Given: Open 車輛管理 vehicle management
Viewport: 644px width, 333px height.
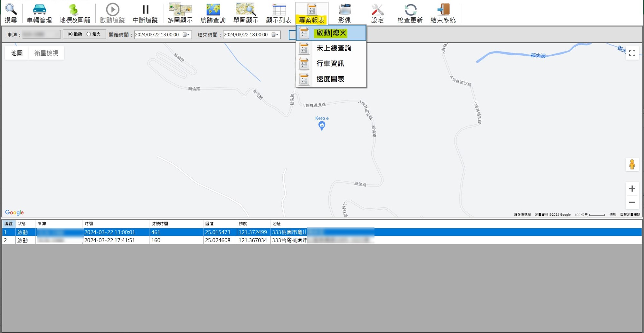Looking at the screenshot, I should coord(39,13).
